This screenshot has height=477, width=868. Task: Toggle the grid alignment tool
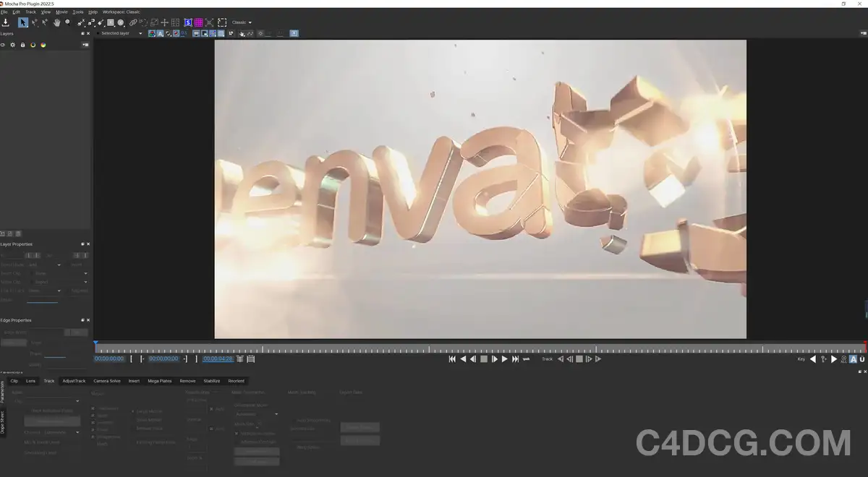[x=175, y=22]
